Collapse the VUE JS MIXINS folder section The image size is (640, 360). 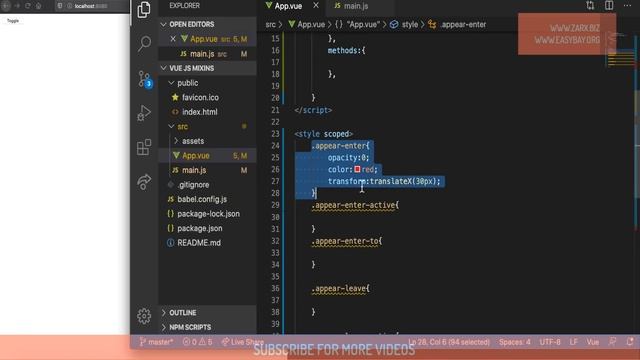coord(207,68)
